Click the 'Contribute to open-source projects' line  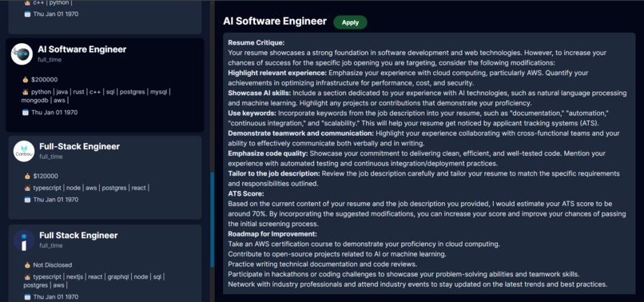pyautogui.click(x=337, y=254)
